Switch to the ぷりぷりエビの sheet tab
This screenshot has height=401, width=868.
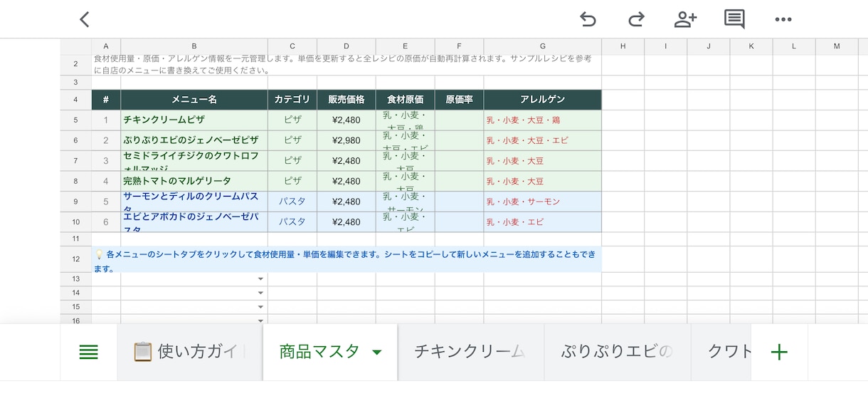(x=617, y=352)
